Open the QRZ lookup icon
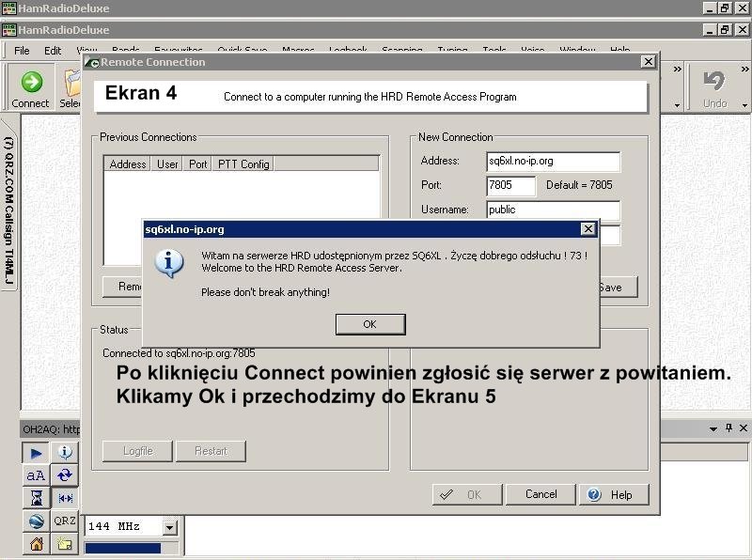 (64, 521)
